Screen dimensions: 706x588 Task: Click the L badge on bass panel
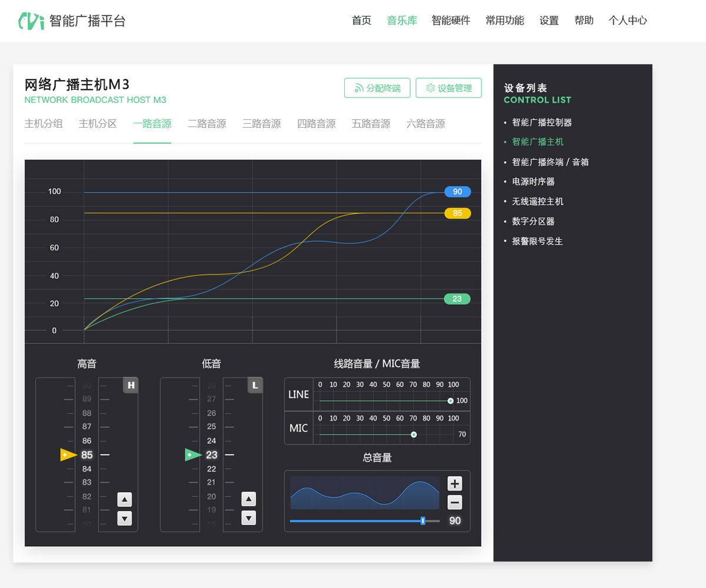coord(255,386)
